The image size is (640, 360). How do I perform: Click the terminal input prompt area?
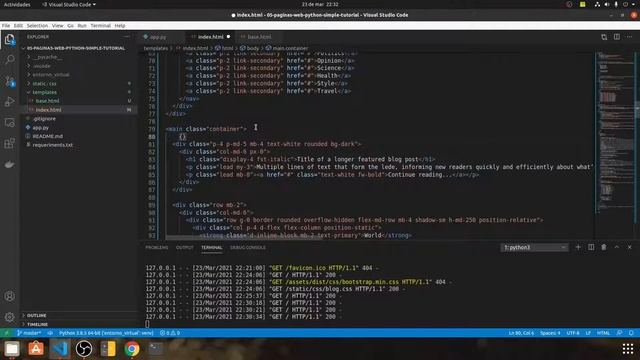[x=147, y=324]
